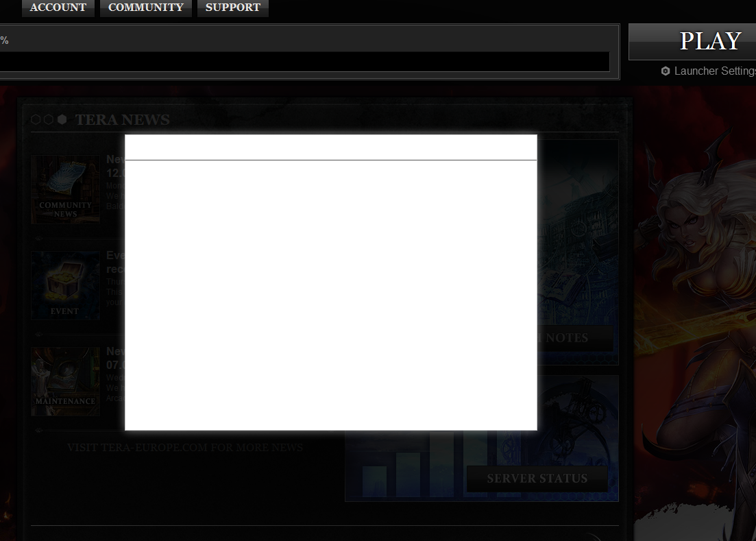Open the Maintenance news thumbnail
This screenshot has height=541, width=756.
click(66, 381)
